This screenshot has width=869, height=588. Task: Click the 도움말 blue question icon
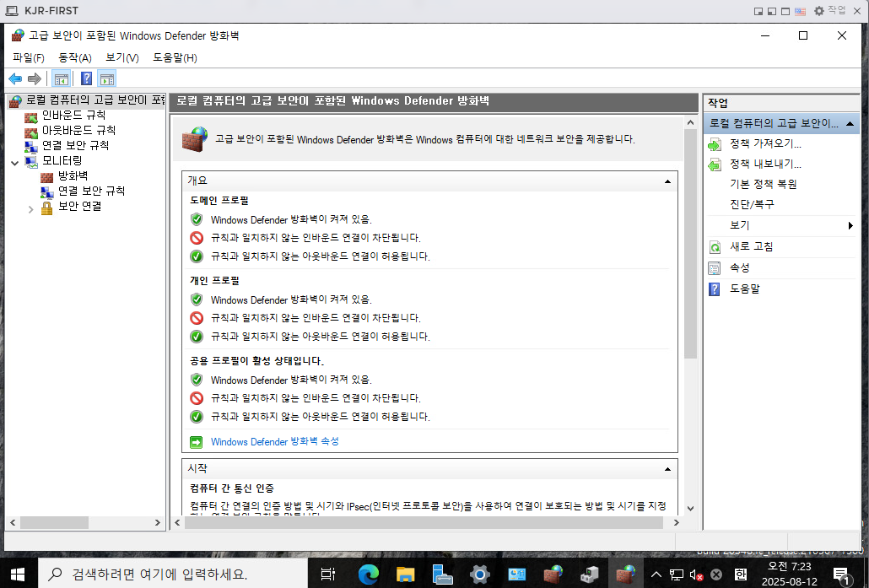715,289
